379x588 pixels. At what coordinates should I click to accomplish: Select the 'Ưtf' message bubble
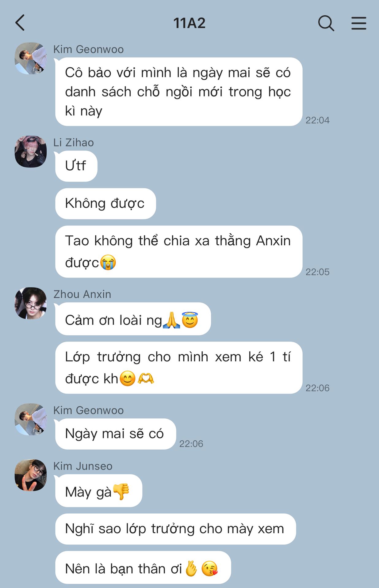coord(76,166)
